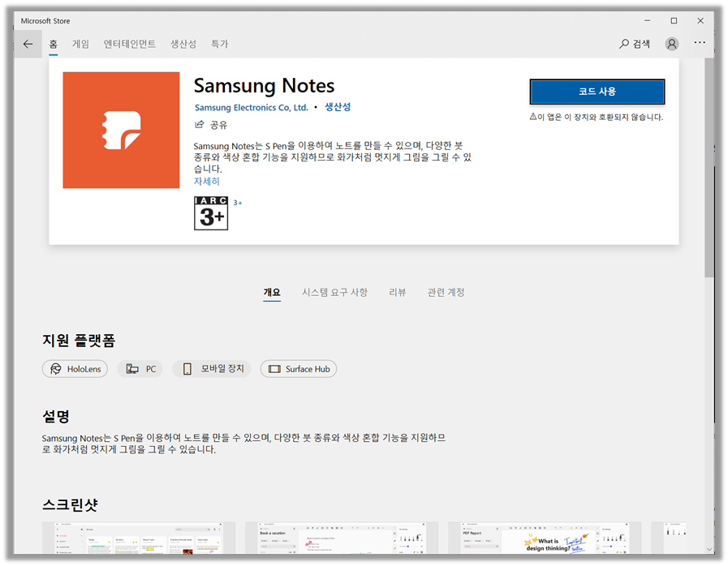Click the warning triangle compatibility notice
Viewport: 728px width, 566px height.
[x=533, y=117]
